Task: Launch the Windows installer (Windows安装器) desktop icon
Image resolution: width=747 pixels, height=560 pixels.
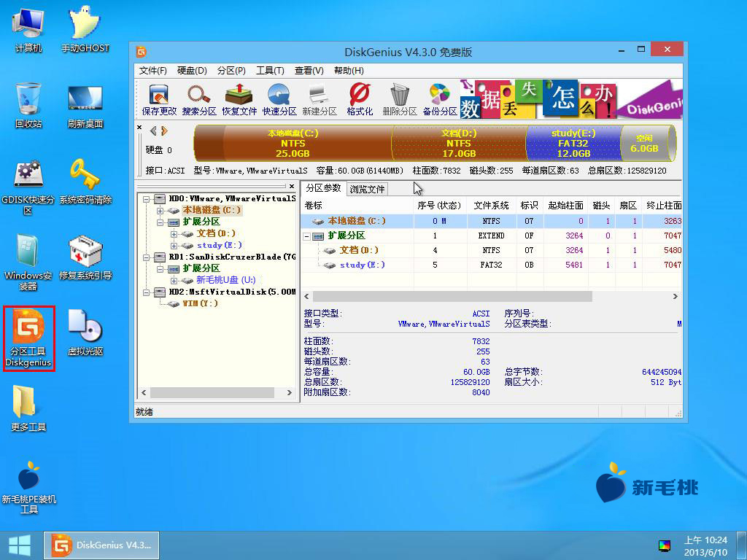Action: coord(28,262)
